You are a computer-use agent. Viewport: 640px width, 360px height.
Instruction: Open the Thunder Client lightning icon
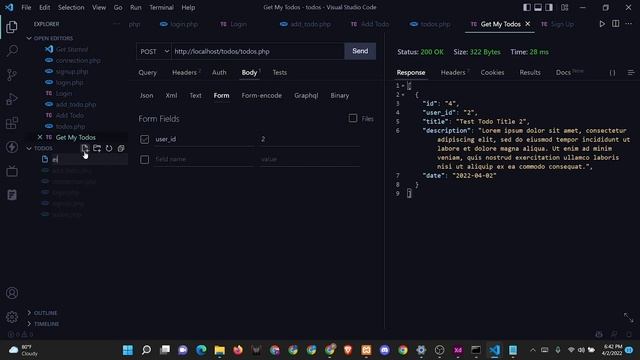12,147
